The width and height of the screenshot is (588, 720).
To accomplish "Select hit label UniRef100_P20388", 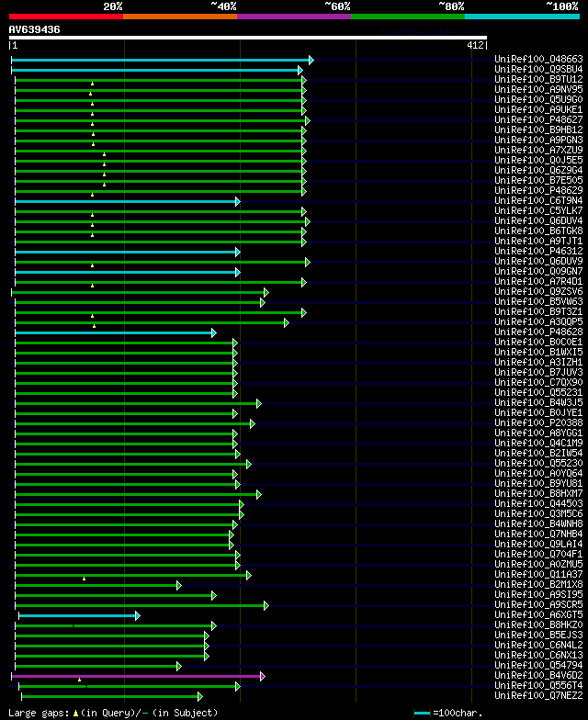I will 538,422.
